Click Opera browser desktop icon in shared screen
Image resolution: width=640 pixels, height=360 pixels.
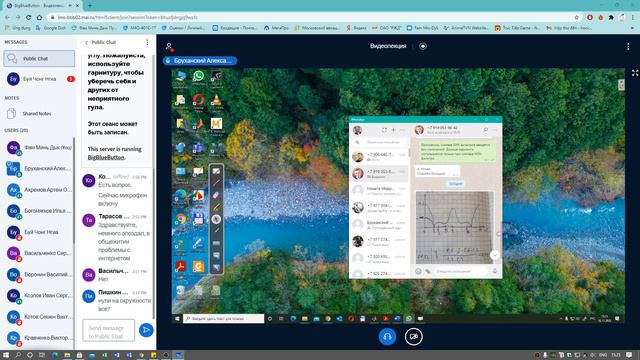coord(198,100)
